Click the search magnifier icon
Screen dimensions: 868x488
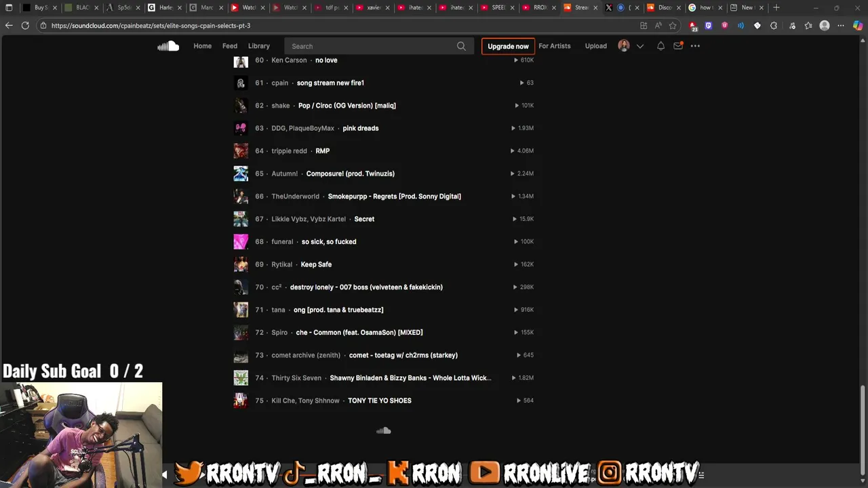[x=461, y=46]
